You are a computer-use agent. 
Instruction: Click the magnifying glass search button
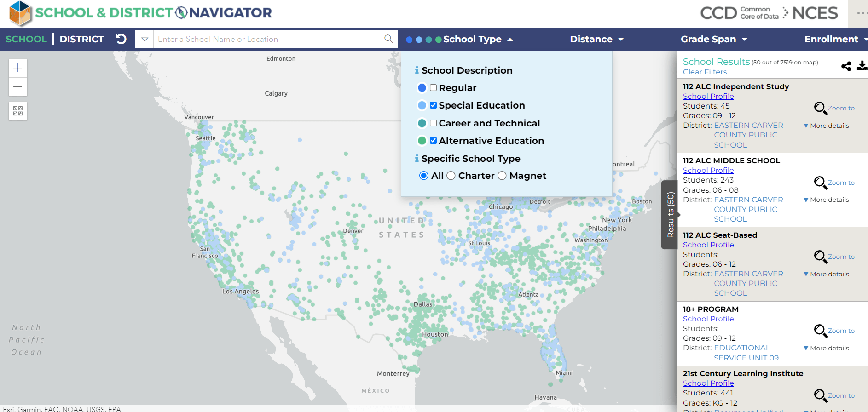389,39
